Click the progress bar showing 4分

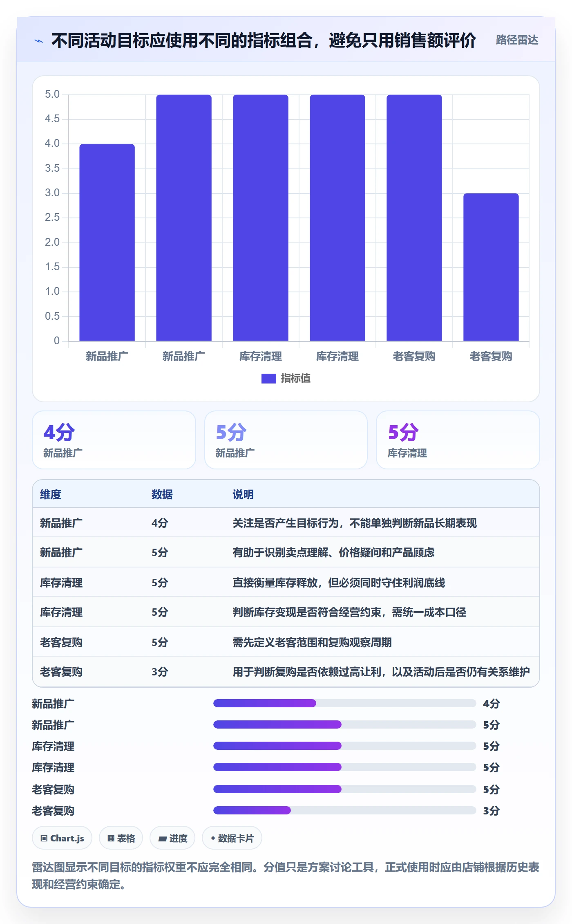point(344,703)
